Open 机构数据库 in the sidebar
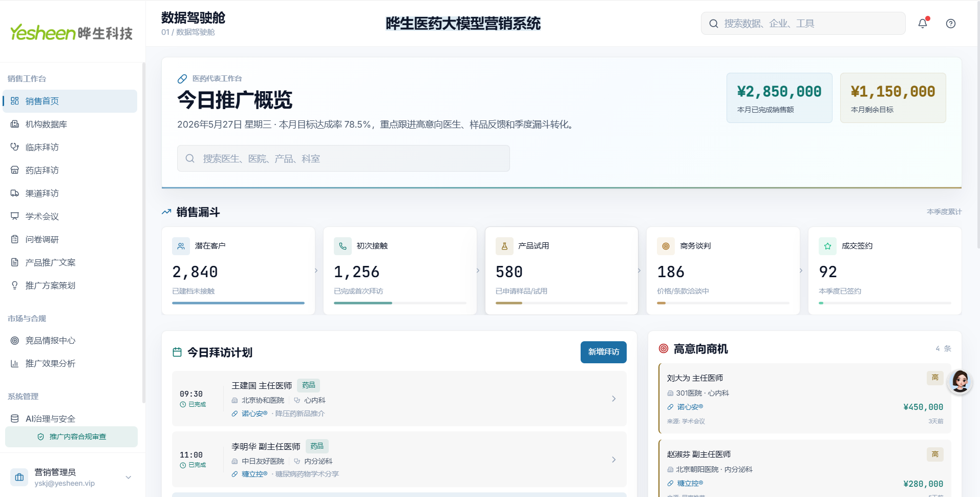Image resolution: width=980 pixels, height=497 pixels. (x=70, y=124)
